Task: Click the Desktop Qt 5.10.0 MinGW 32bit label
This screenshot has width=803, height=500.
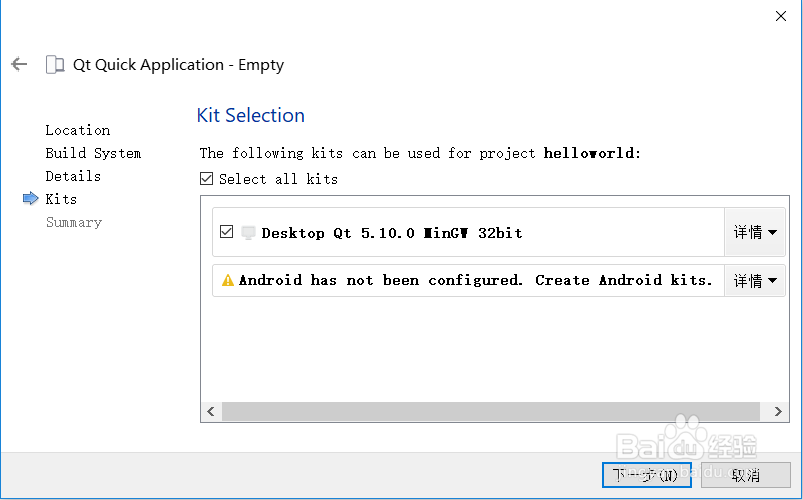Action: click(x=392, y=233)
